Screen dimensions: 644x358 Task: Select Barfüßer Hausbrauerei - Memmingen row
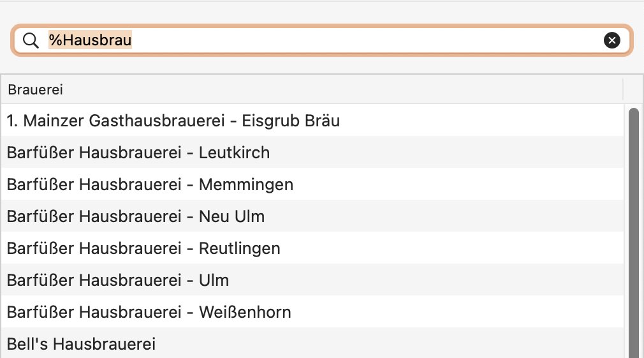312,184
